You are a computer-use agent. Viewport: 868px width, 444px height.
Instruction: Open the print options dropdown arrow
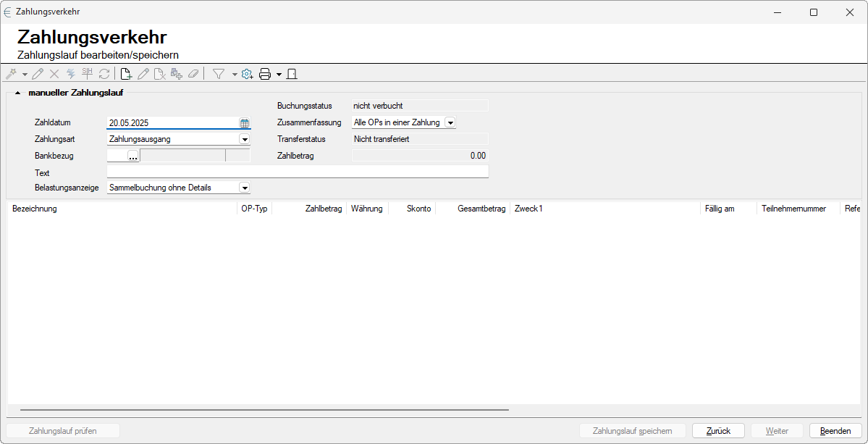click(x=279, y=74)
